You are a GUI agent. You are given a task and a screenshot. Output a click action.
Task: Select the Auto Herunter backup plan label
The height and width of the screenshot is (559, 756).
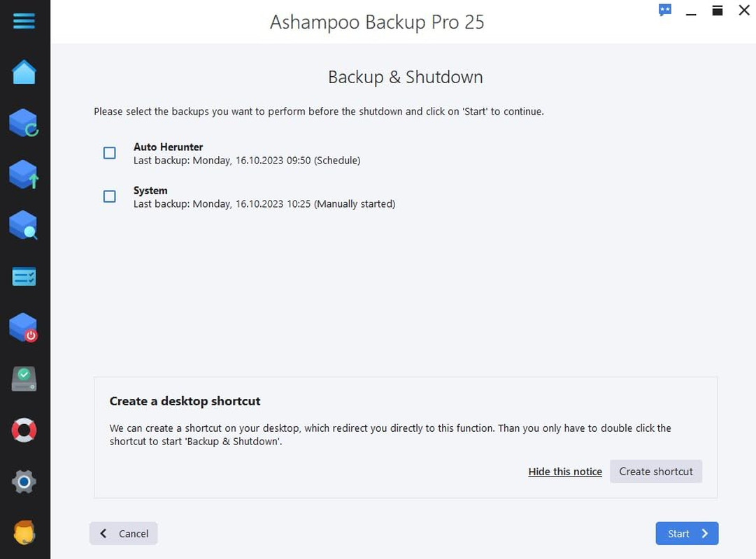(x=169, y=147)
